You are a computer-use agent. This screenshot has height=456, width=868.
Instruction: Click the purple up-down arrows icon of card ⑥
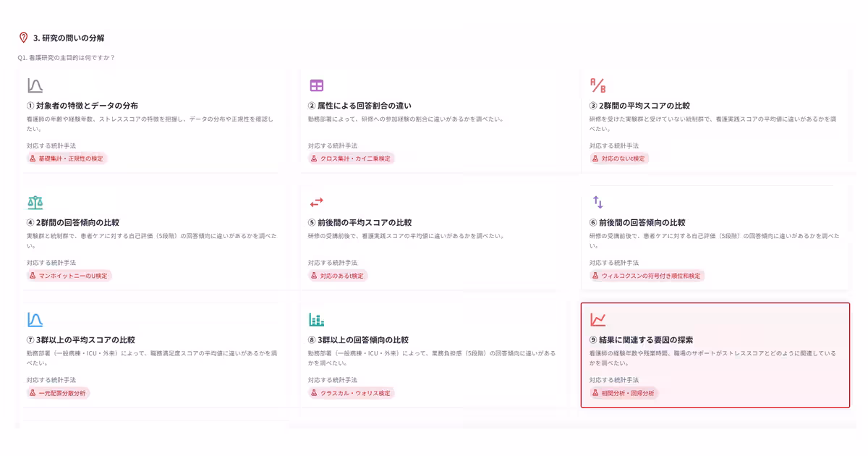click(x=597, y=202)
